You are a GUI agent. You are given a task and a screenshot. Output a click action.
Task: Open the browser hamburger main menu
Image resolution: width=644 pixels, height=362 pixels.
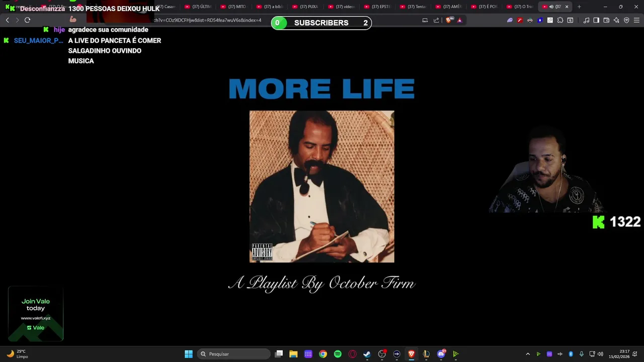[636, 20]
